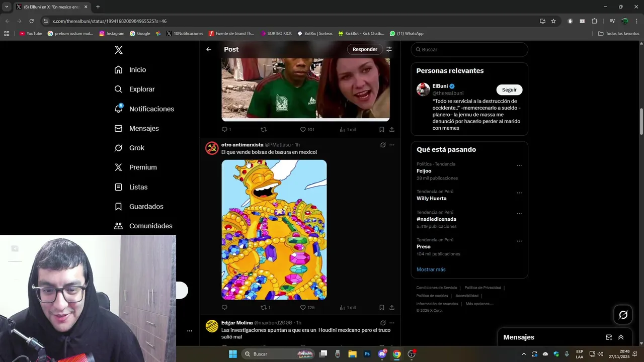644x362 pixels.
Task: Click Mostrar más under trends
Action: 431,269
